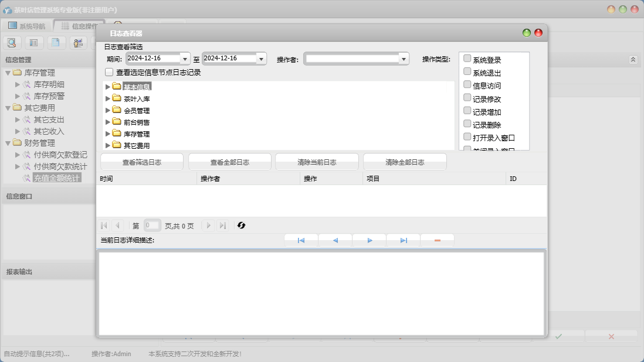This screenshot has width=644, height=362.
Task: Jump to last log detail record
Action: [x=404, y=240]
